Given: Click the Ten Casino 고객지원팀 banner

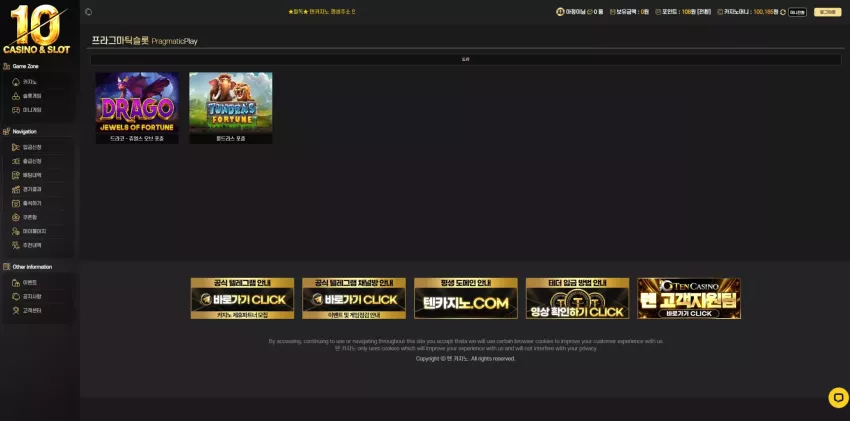Looking at the screenshot, I should [689, 299].
